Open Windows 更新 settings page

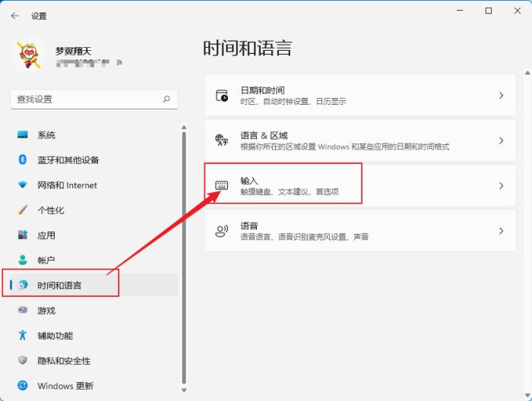65,386
